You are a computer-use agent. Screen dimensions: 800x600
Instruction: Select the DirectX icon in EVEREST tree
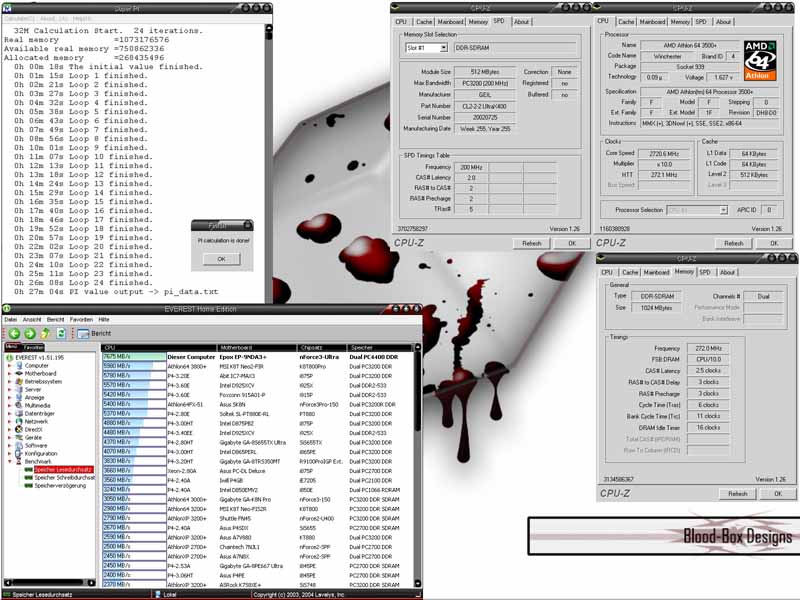[19, 429]
